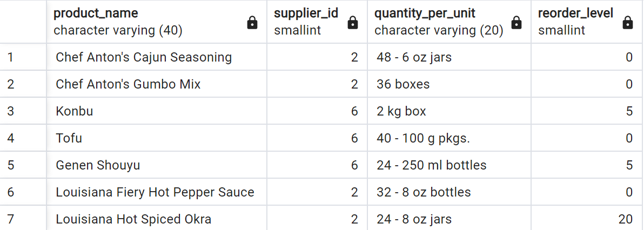The height and width of the screenshot is (230, 644).
Task: Click the lock icon in reorder_level header
Action: (x=628, y=23)
